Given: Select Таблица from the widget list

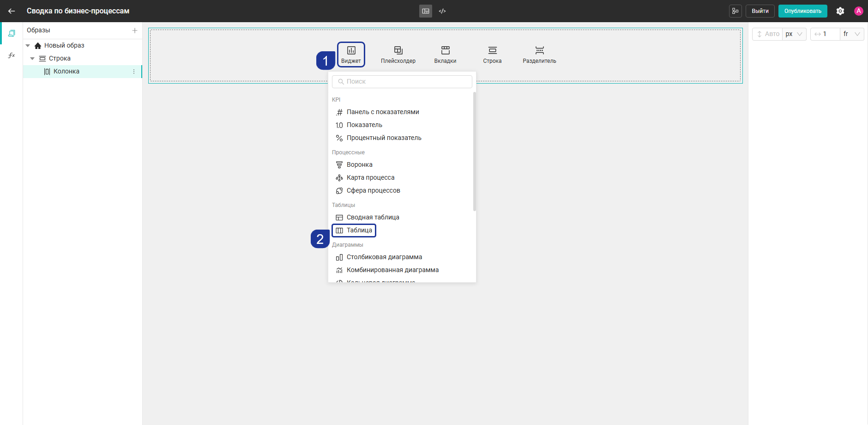Looking at the screenshot, I should point(354,230).
